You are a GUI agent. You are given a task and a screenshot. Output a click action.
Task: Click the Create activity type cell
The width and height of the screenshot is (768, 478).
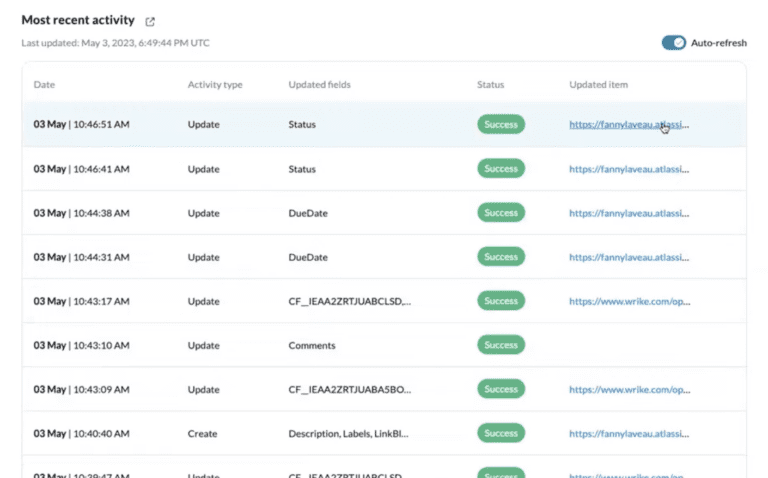[202, 433]
